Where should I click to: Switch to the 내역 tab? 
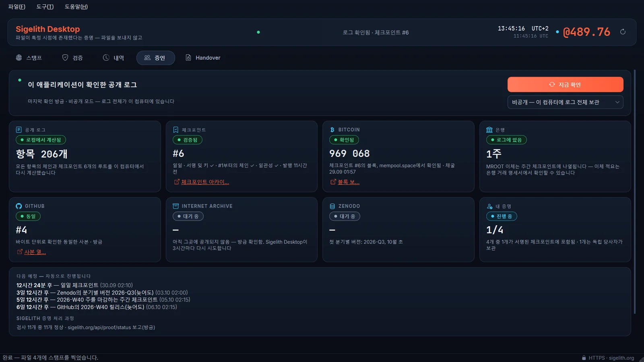[x=114, y=58]
